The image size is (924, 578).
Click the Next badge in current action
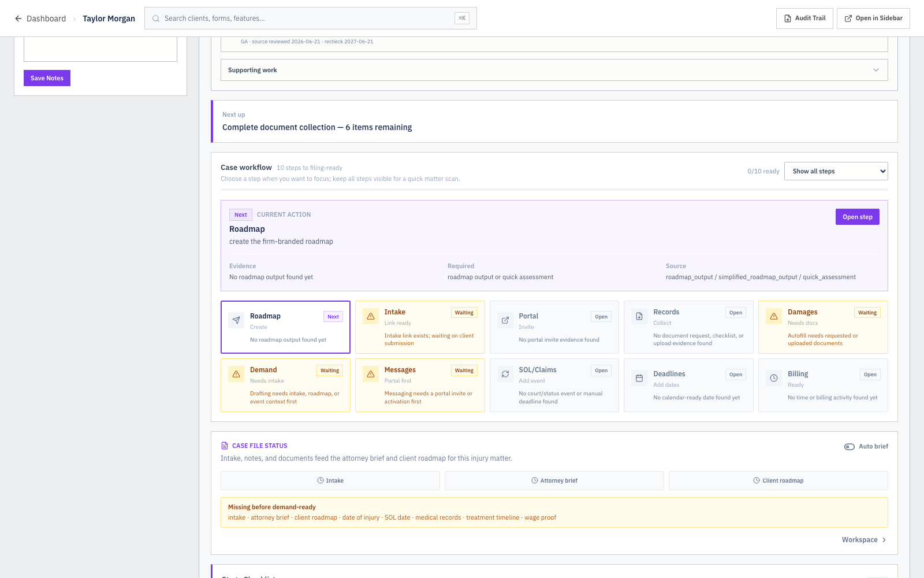click(241, 214)
